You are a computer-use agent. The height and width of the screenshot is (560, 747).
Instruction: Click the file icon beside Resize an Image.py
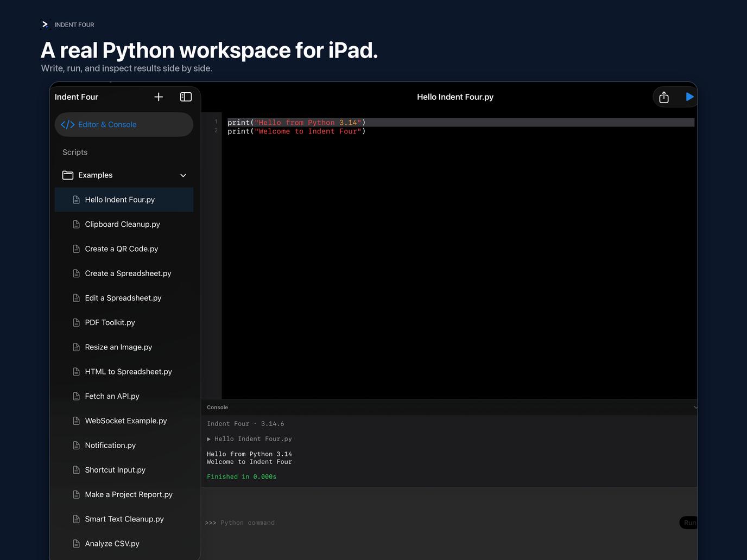tap(76, 347)
